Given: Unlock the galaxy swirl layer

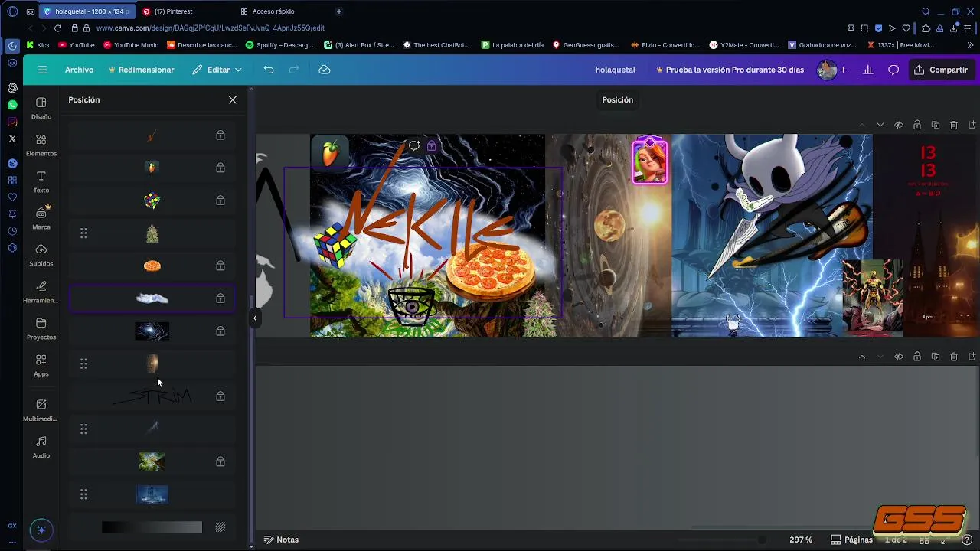Looking at the screenshot, I should click(x=220, y=331).
